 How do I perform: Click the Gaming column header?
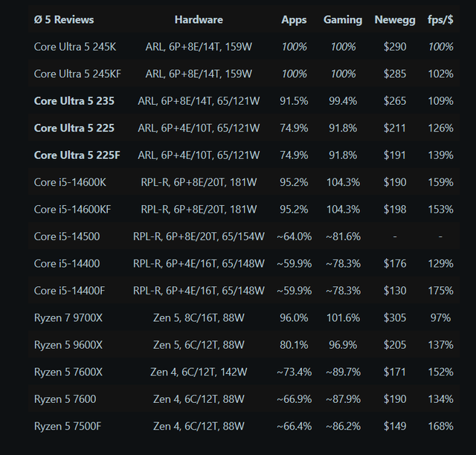(x=343, y=20)
